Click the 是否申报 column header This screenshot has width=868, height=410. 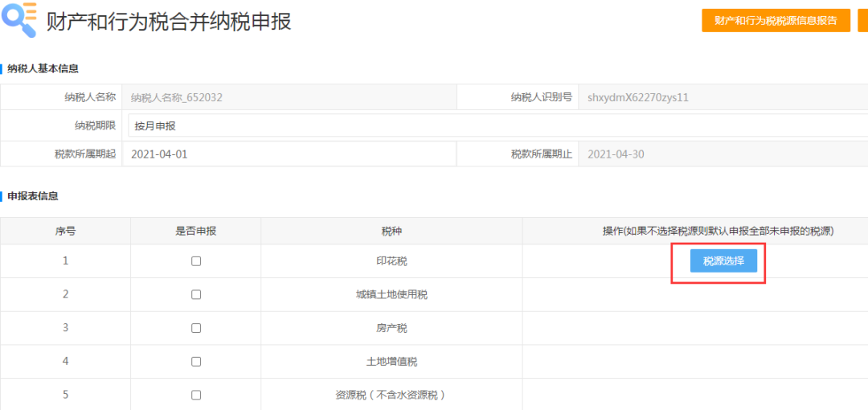[196, 231]
